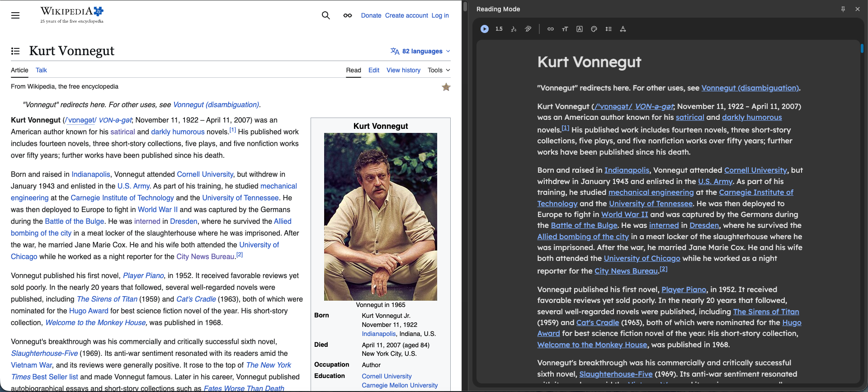The width and height of the screenshot is (868, 392).
Task: Click The Sirens of Titan article link
Action: pos(107,299)
